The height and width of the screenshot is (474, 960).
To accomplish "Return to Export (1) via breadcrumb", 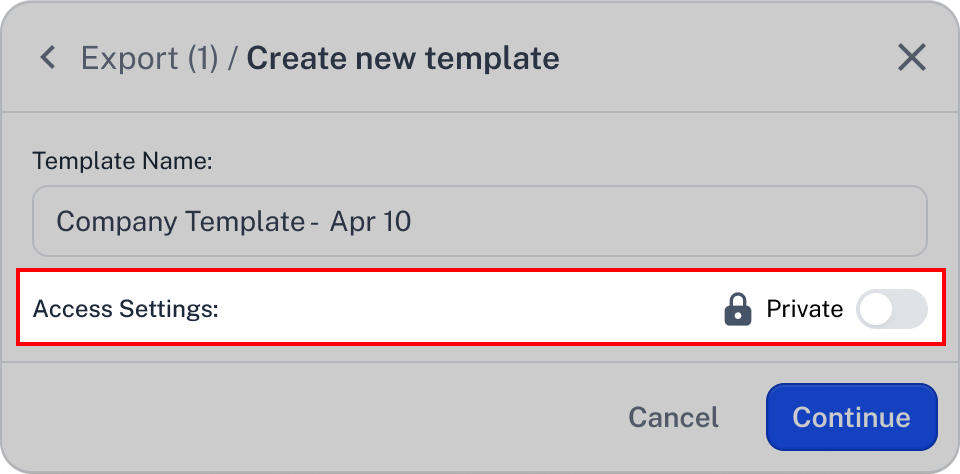I will point(149,59).
